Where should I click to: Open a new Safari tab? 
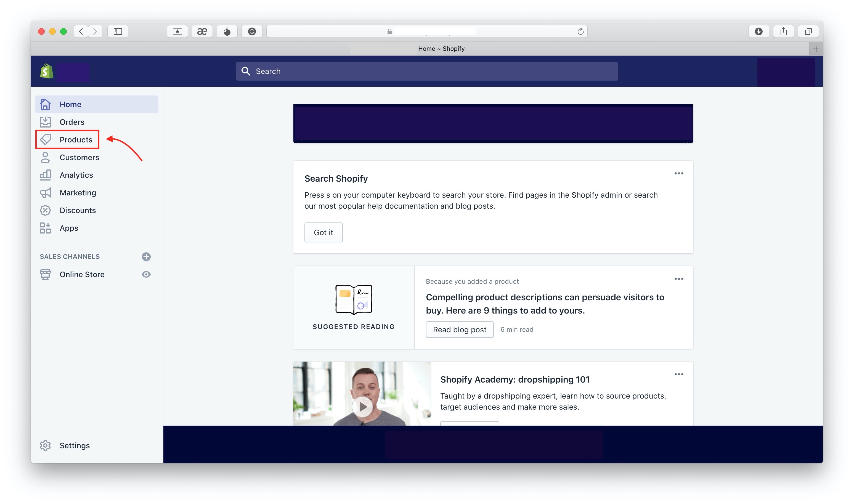point(816,49)
